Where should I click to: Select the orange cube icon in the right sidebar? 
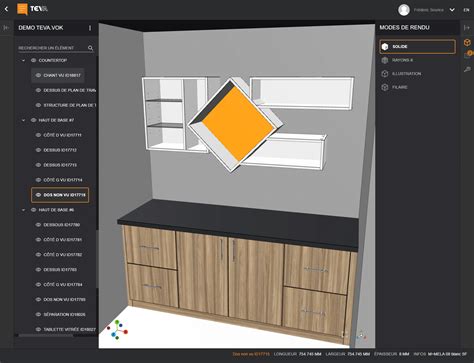click(x=467, y=42)
